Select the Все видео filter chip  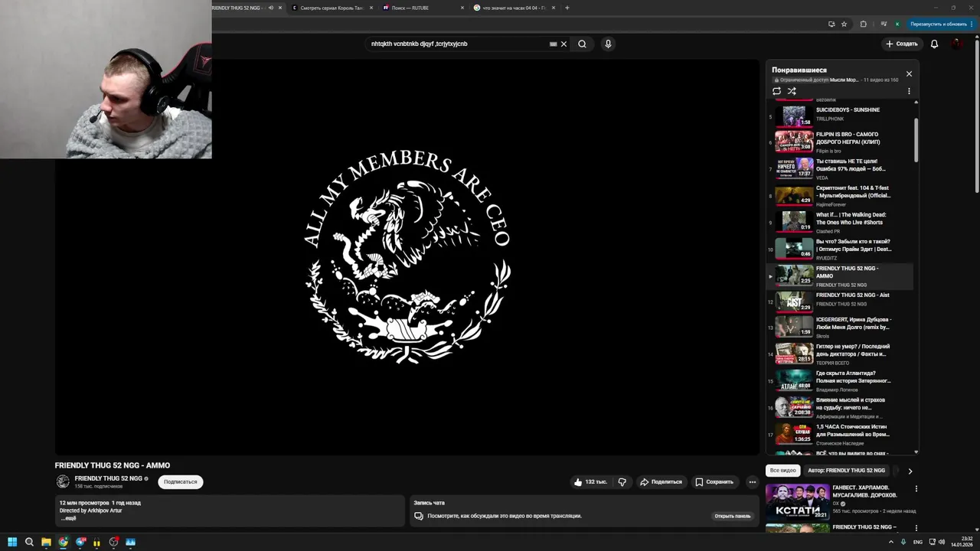pyautogui.click(x=782, y=471)
